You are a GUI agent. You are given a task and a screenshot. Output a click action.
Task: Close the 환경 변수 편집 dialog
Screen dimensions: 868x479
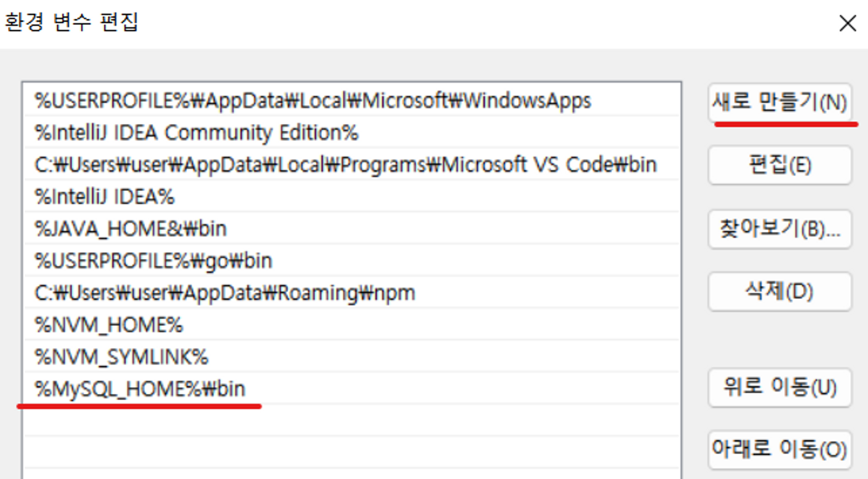click(x=847, y=23)
